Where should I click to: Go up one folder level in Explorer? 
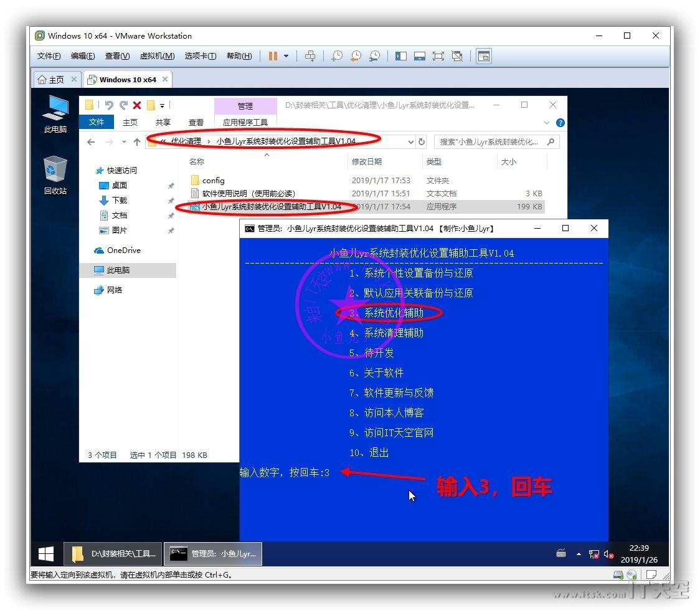[137, 142]
